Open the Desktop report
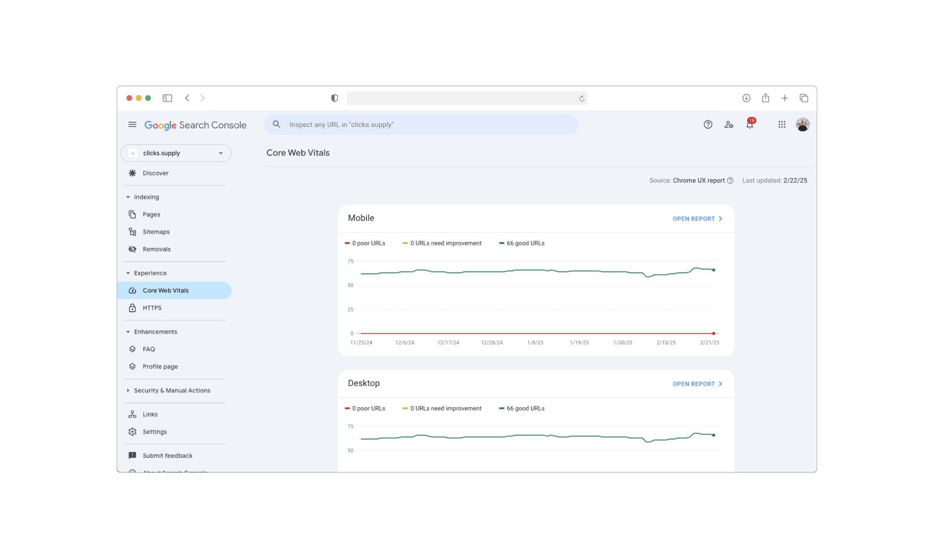The height and width of the screenshot is (560, 934). pos(697,384)
